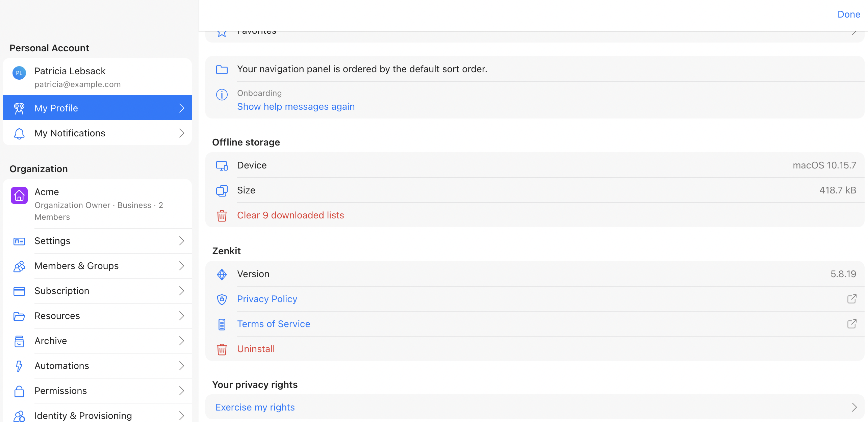This screenshot has height=422, width=868.
Task: Click the Patricia Lebsack PL avatar
Action: (19, 73)
